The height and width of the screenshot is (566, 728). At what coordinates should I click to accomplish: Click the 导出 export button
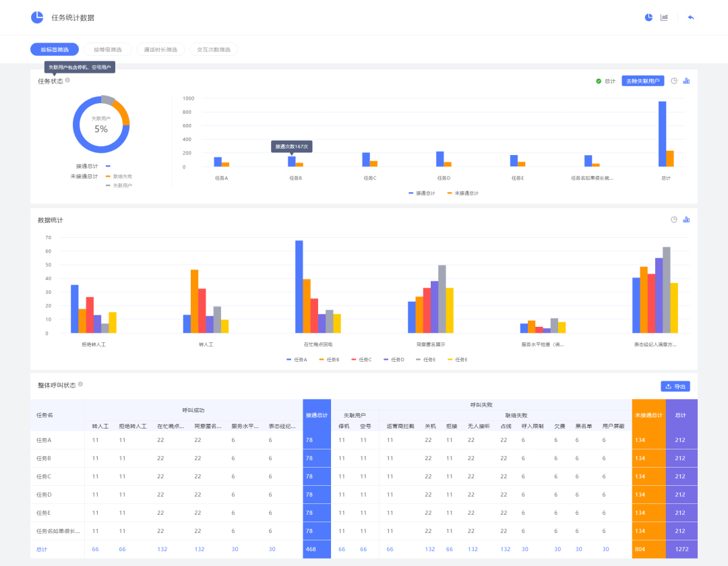tap(675, 387)
